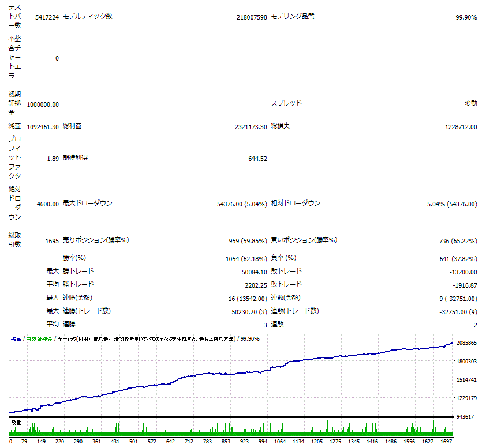Click the 残高 balance legend label
Screen dimensions: 486x448
tap(16, 340)
